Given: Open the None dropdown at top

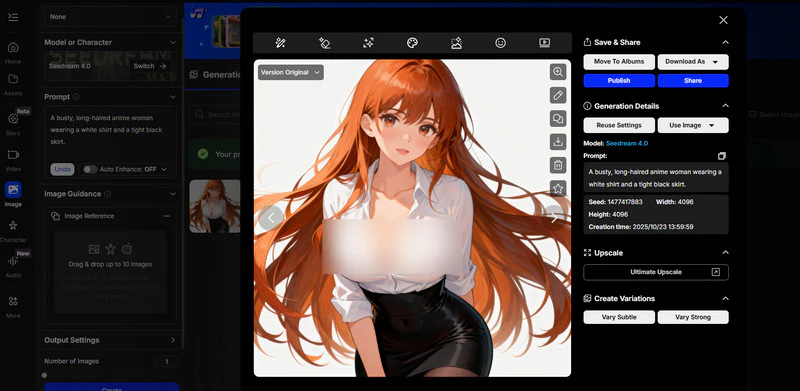Looking at the screenshot, I should (x=110, y=17).
